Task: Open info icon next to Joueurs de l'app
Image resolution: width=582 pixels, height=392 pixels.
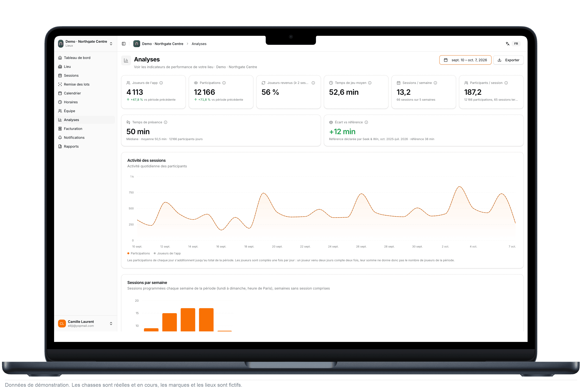Action: point(161,83)
